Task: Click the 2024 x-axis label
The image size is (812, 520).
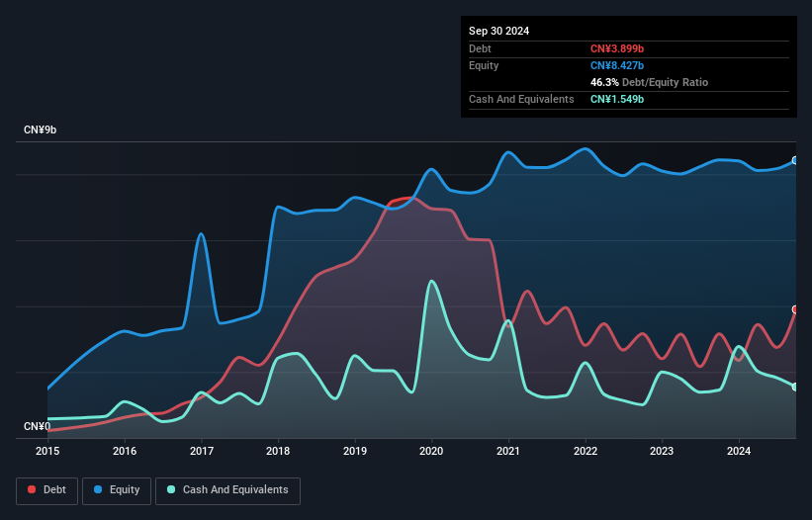Action: coord(739,451)
